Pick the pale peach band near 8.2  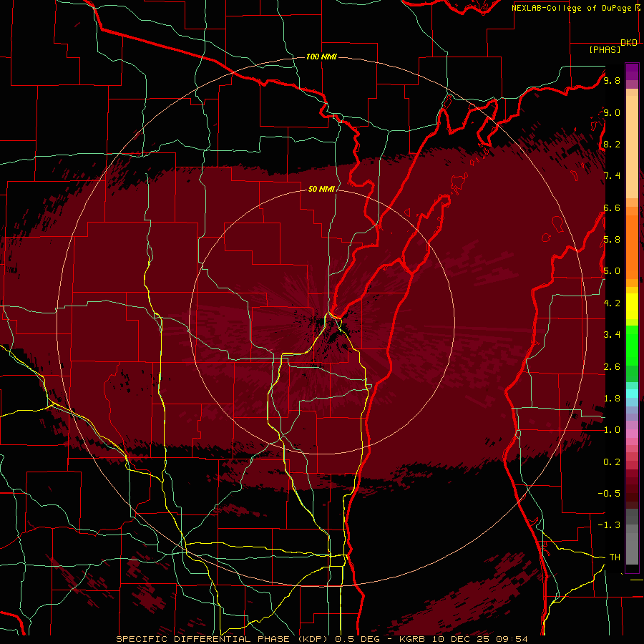point(632,148)
